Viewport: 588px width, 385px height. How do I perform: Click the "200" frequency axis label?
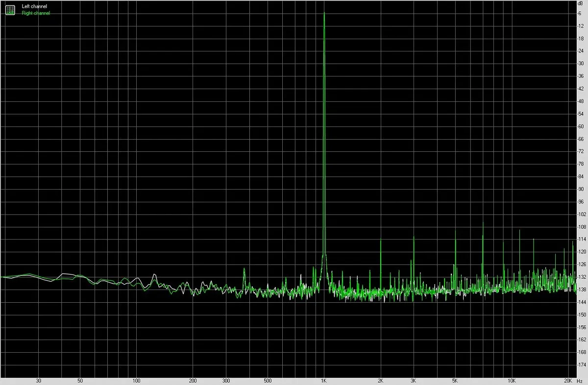(193, 381)
